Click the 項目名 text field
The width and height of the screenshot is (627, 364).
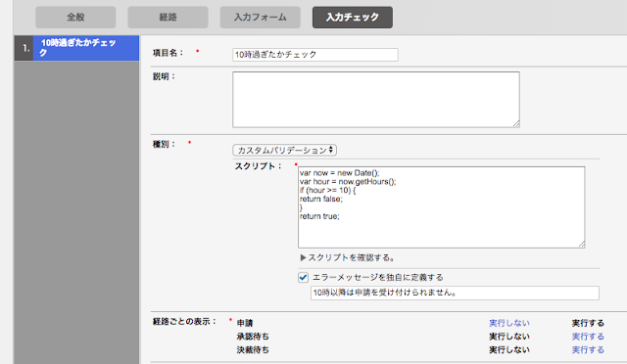pos(315,55)
